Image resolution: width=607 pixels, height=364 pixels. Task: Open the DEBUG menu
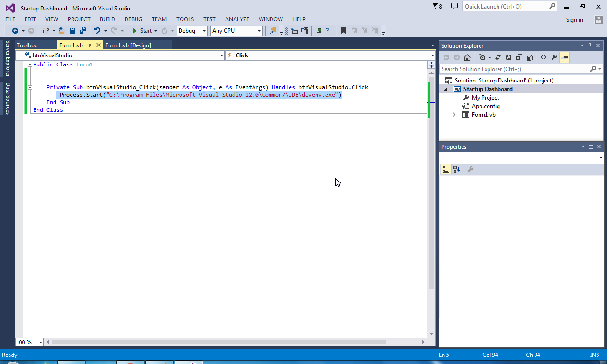pos(133,19)
